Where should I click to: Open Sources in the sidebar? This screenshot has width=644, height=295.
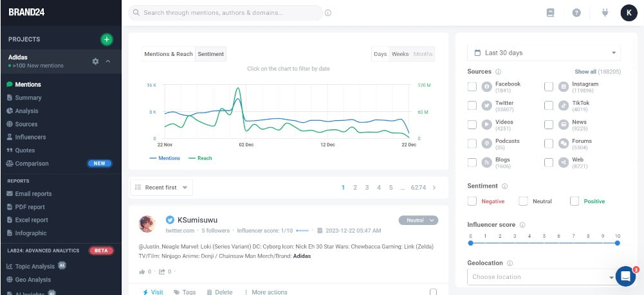coord(26,124)
